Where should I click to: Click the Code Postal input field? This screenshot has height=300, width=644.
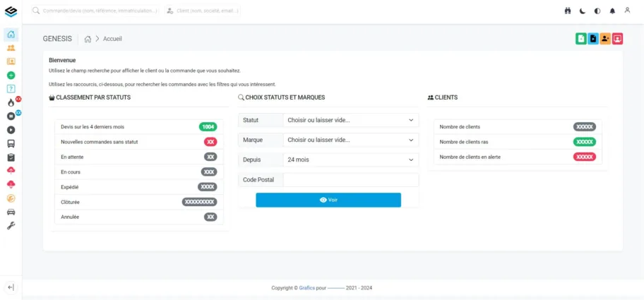[x=350, y=180]
